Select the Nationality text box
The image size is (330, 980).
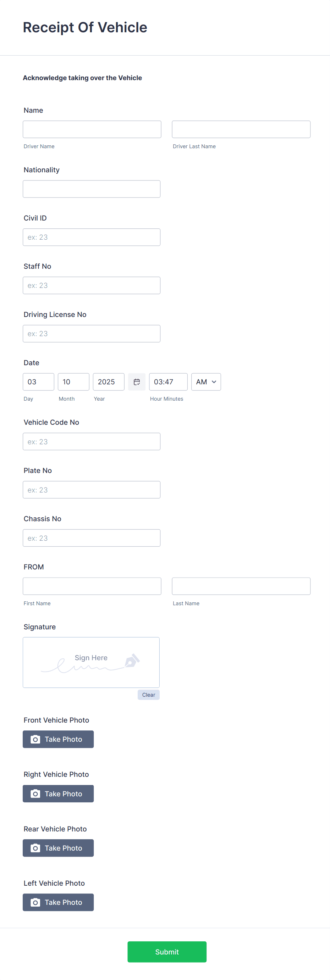point(91,189)
